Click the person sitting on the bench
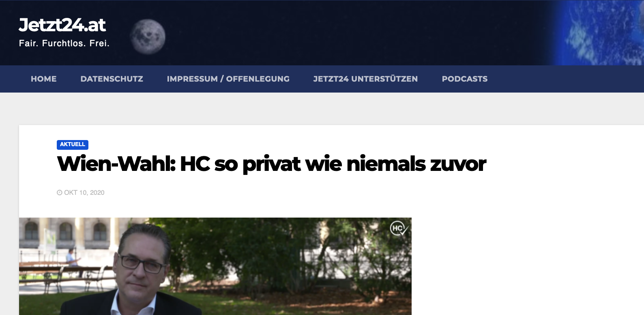 coord(73,259)
